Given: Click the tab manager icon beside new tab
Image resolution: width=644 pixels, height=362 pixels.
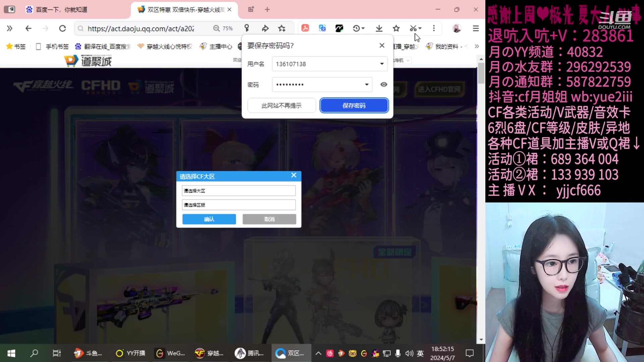Looking at the screenshot, I should click(251, 9).
